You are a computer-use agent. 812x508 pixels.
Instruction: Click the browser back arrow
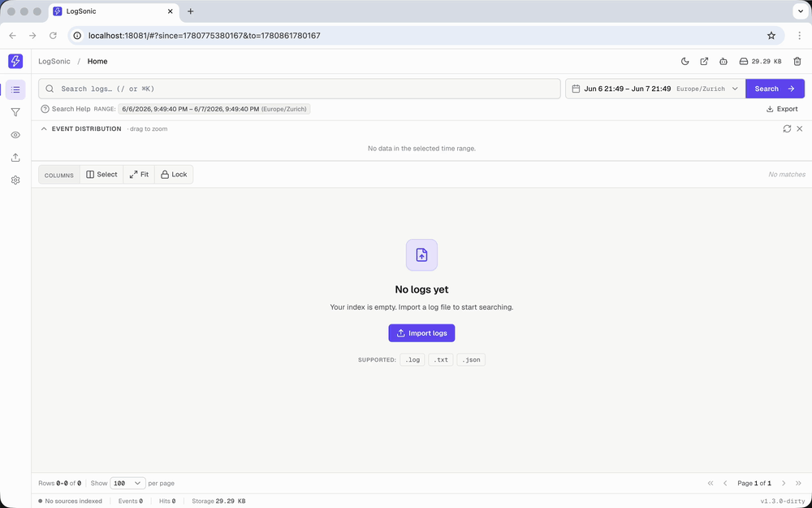pyautogui.click(x=12, y=36)
